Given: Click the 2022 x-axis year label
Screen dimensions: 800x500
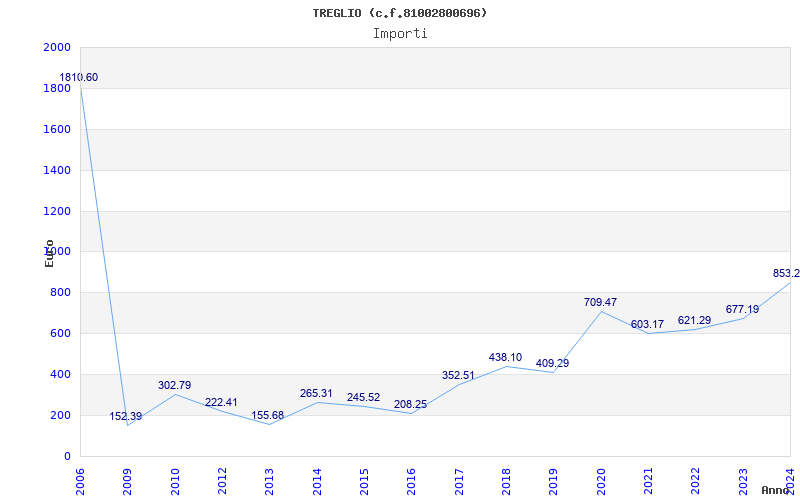Looking at the screenshot, I should [696, 481].
